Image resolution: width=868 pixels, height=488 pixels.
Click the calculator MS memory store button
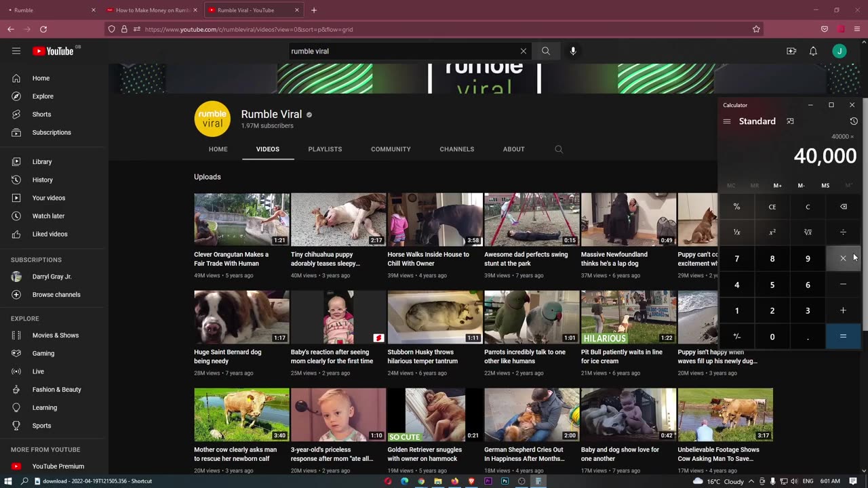pyautogui.click(x=825, y=186)
